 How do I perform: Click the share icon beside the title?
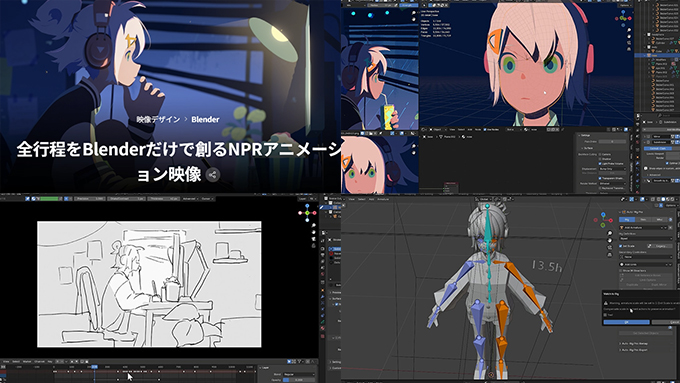tap(212, 175)
